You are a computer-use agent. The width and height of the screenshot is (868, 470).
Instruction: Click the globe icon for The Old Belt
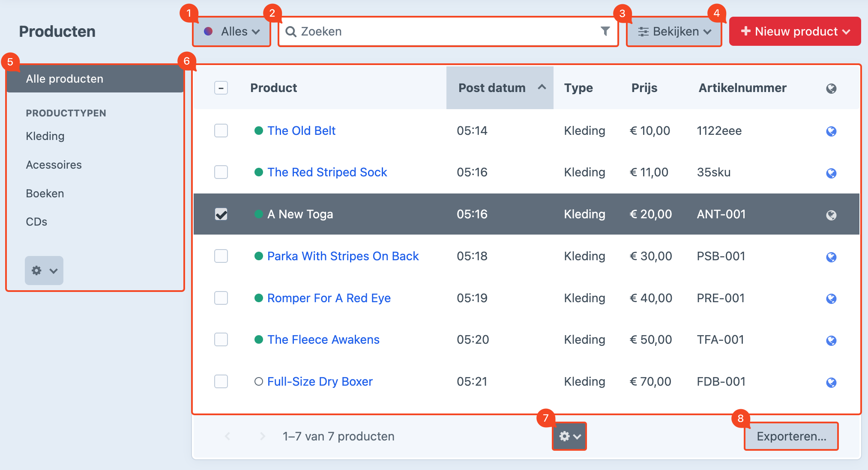click(831, 131)
